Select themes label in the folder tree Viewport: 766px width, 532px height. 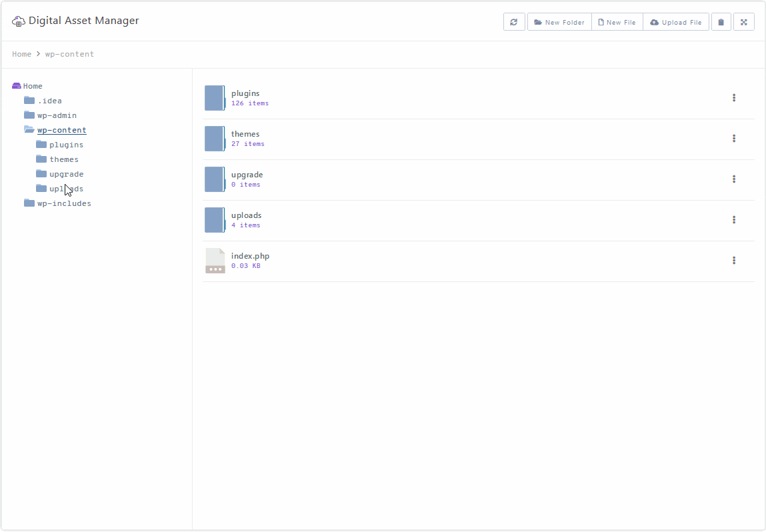64,159
